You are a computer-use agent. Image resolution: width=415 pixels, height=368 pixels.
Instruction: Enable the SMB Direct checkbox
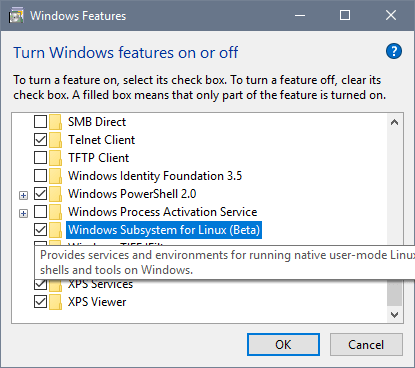point(40,122)
